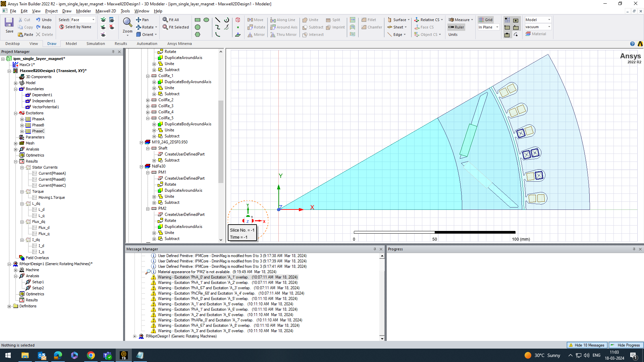The height and width of the screenshot is (362, 644).
Task: Toggle the Hide 18 Messages button
Action: (587, 345)
